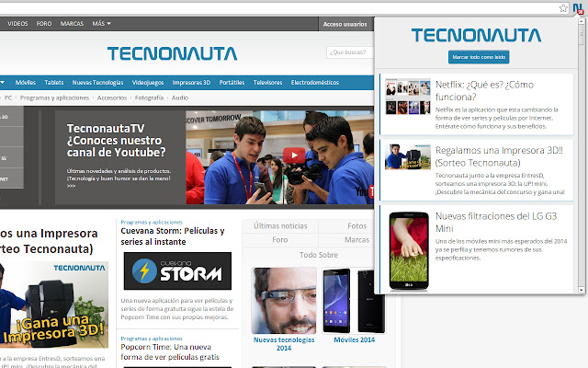
Task: Switch to the Marcas tab
Action: click(x=357, y=239)
